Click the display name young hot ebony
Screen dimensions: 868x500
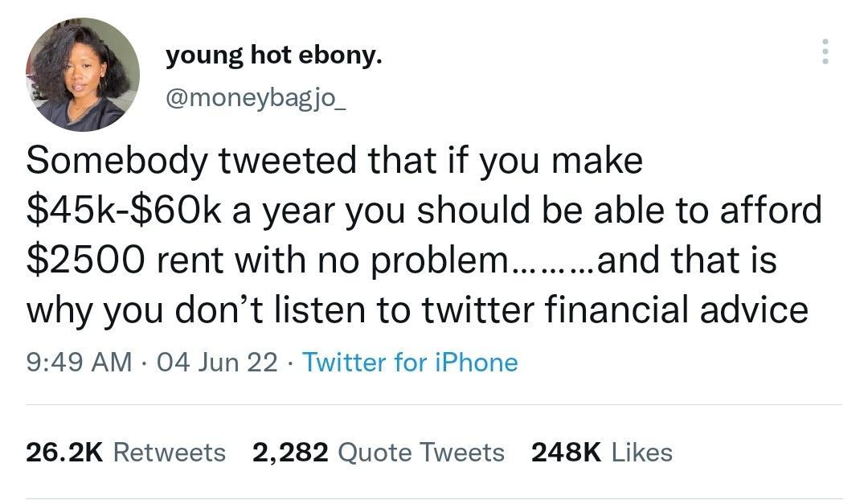pyautogui.click(x=275, y=54)
